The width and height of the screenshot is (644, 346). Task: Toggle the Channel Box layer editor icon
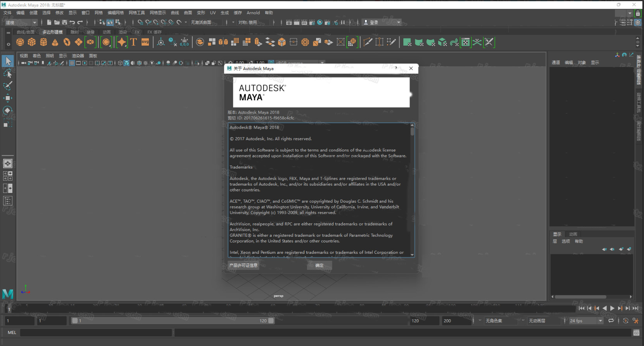point(638,22)
